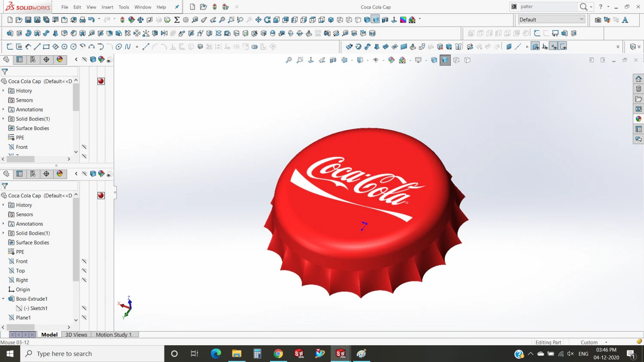Click the red appearance swatch in the tree

(101, 195)
